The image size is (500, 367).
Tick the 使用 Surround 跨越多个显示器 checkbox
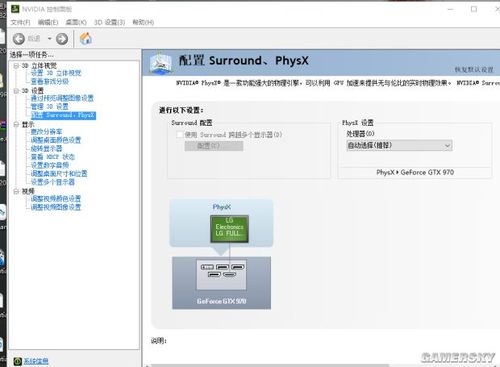tap(180, 134)
